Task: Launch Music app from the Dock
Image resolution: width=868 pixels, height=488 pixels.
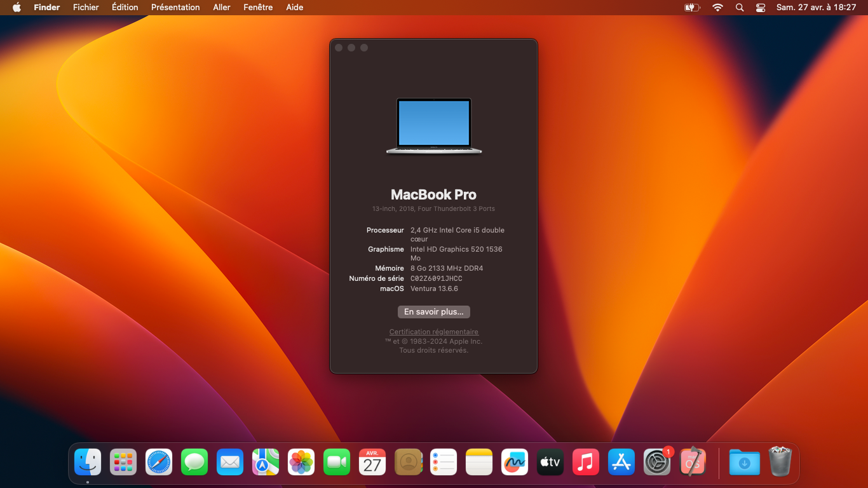Action: click(586, 462)
